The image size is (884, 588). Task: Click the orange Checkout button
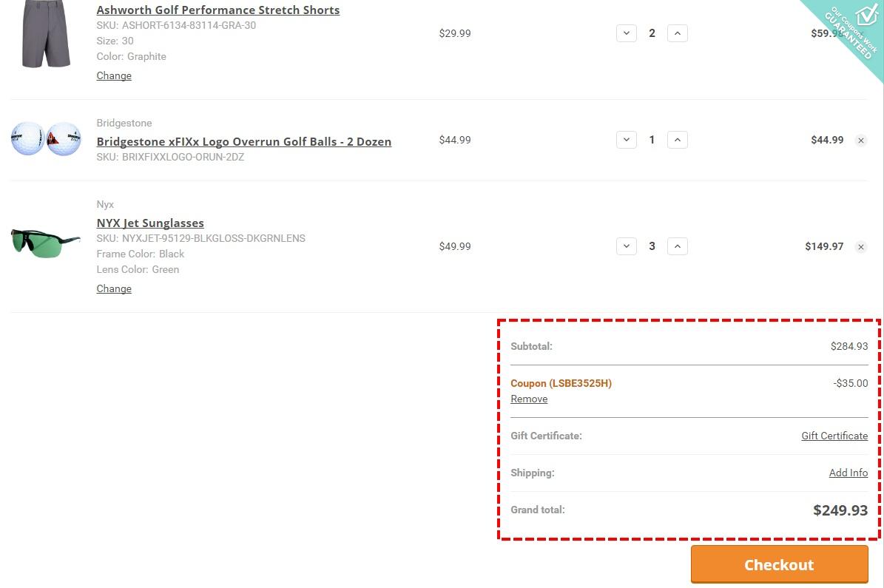pos(779,564)
